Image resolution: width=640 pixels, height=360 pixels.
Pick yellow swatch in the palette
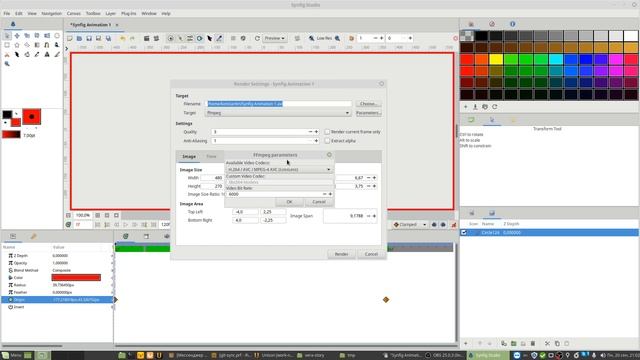coord(496,60)
